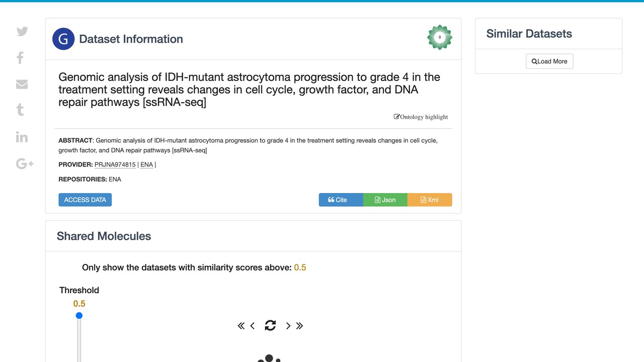Open the ENA provider link
The width and height of the screenshot is (644, 362).
pyautogui.click(x=146, y=164)
